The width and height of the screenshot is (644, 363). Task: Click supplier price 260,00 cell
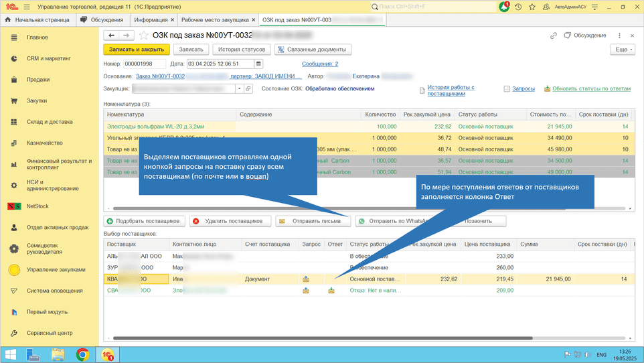click(488, 268)
